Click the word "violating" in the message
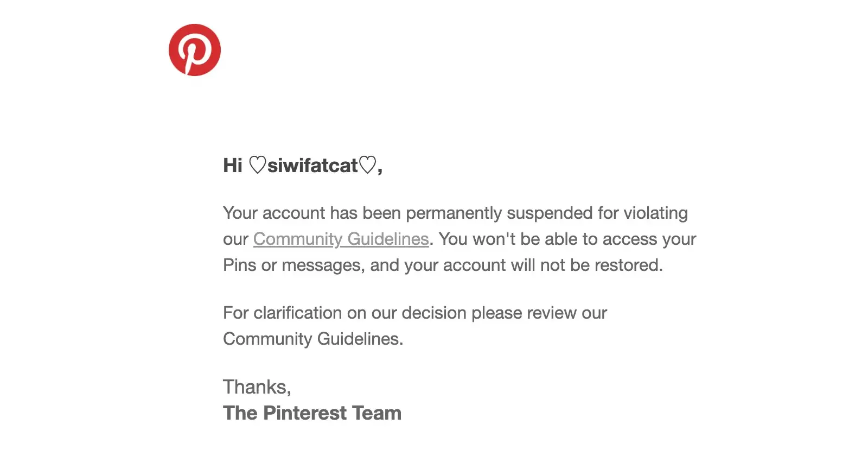The width and height of the screenshot is (868, 456). click(655, 213)
